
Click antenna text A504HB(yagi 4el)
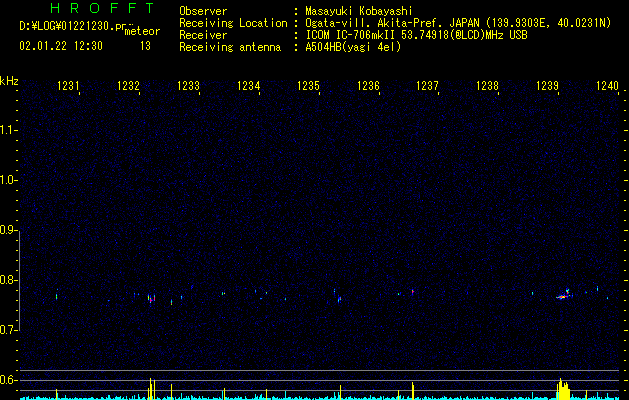coord(353,47)
